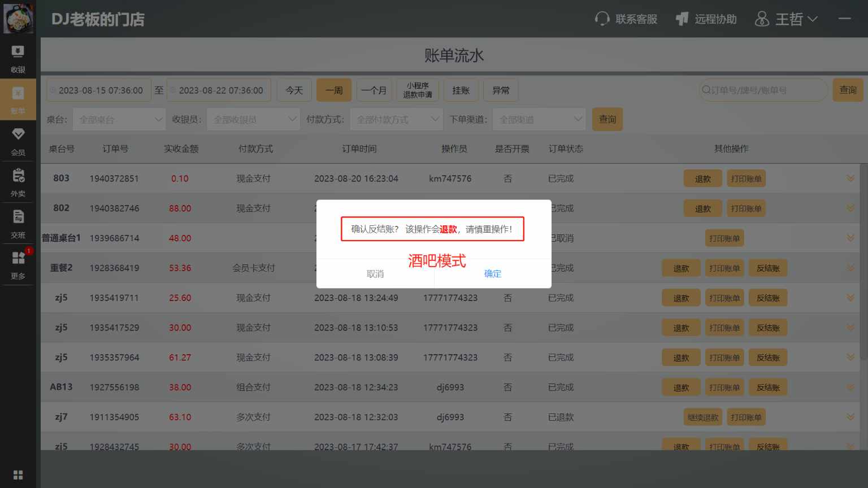Click the end date field 2023-08-22
Viewport: 868px width, 488px height.
pyautogui.click(x=219, y=90)
